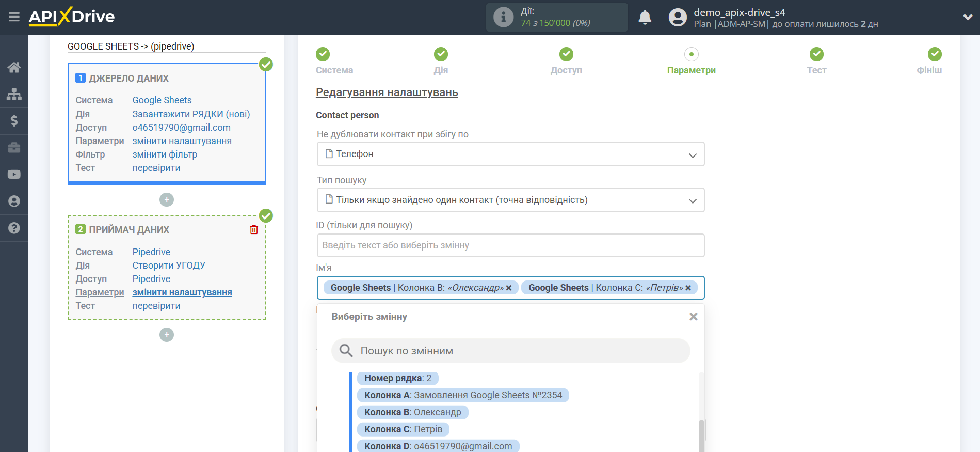Click the variable search magnifier icon
This screenshot has height=452, width=980.
[x=346, y=351]
